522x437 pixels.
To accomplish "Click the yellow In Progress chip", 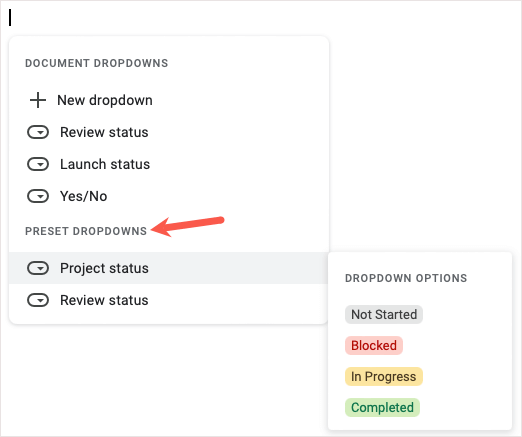I will tap(384, 376).
